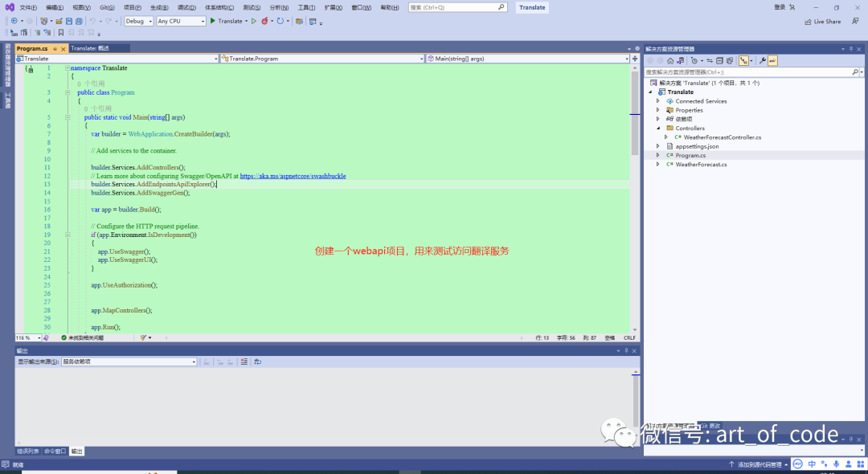Click the search magnifier in Solution Explorer
The width and height of the screenshot is (868, 474).
pos(854,72)
